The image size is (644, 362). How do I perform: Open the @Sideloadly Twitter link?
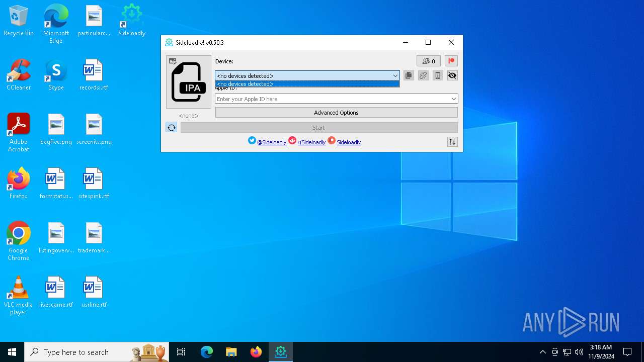click(x=272, y=142)
